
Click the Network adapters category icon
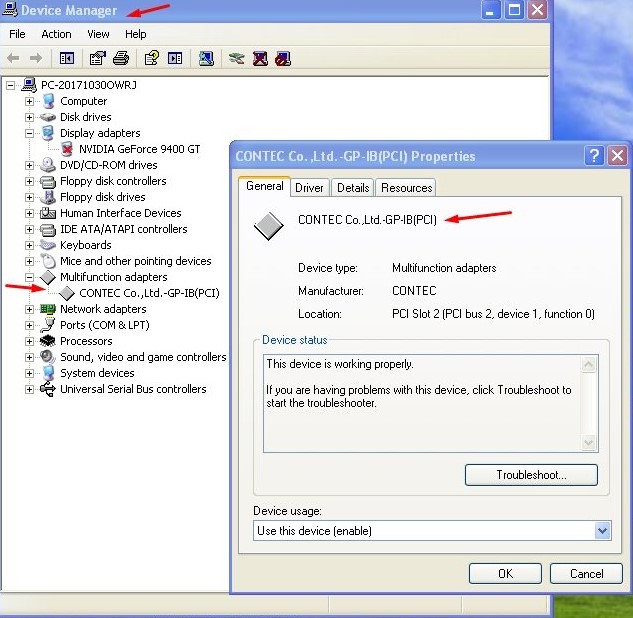48,309
